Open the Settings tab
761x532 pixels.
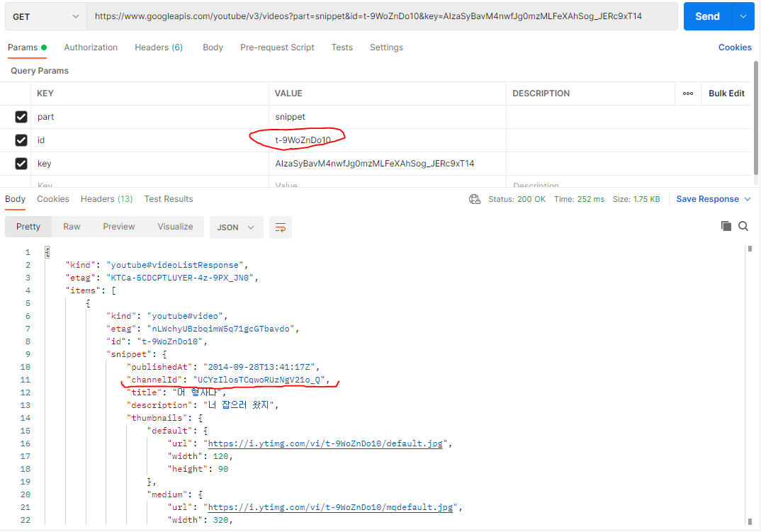(386, 47)
